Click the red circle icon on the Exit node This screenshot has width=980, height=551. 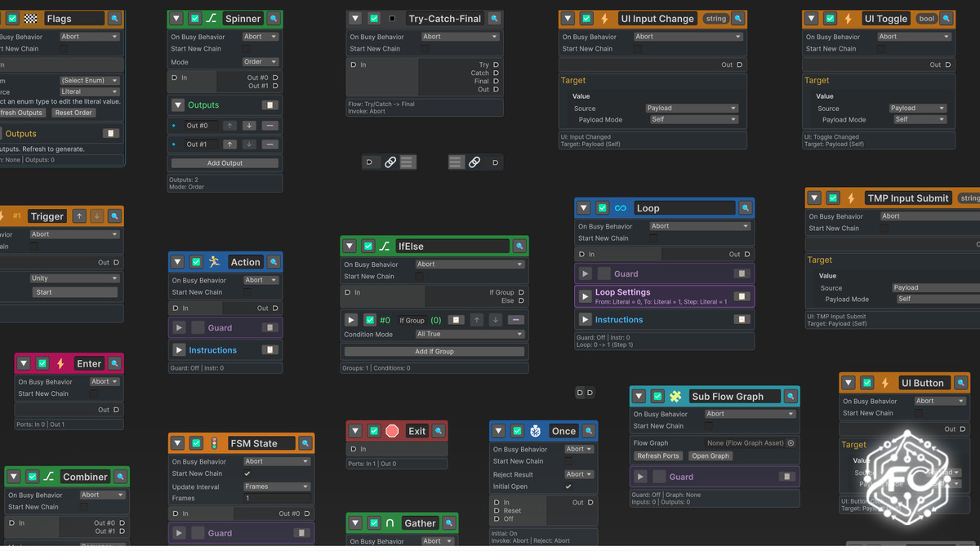393,430
